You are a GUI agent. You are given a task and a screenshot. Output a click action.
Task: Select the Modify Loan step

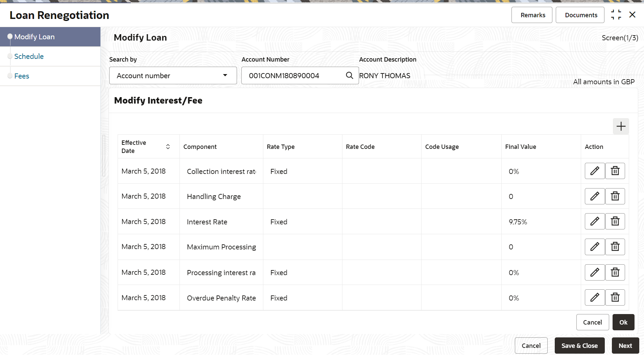(34, 37)
